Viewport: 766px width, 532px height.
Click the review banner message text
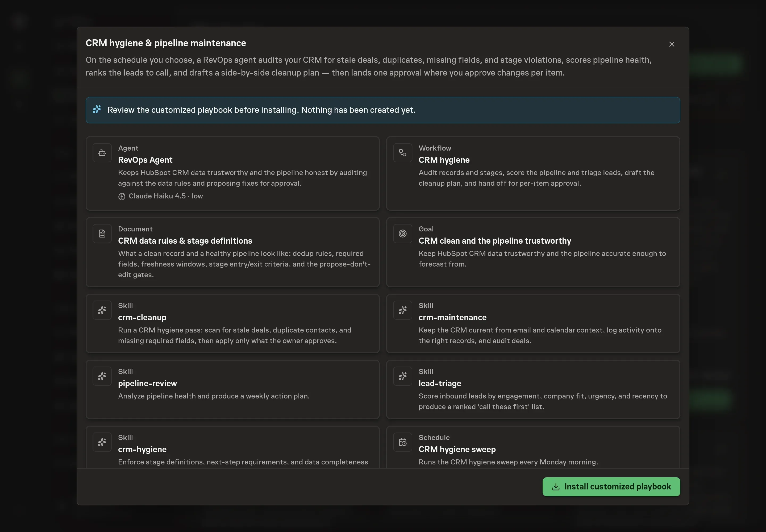[x=261, y=110]
